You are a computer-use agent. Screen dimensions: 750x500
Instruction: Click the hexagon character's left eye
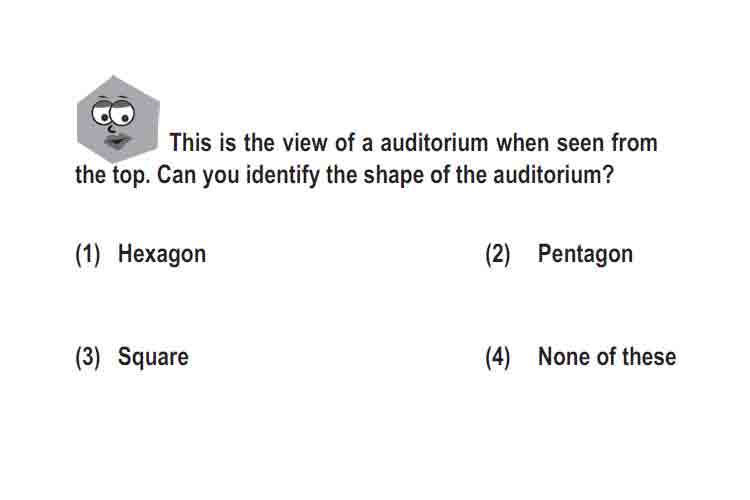[101, 113]
